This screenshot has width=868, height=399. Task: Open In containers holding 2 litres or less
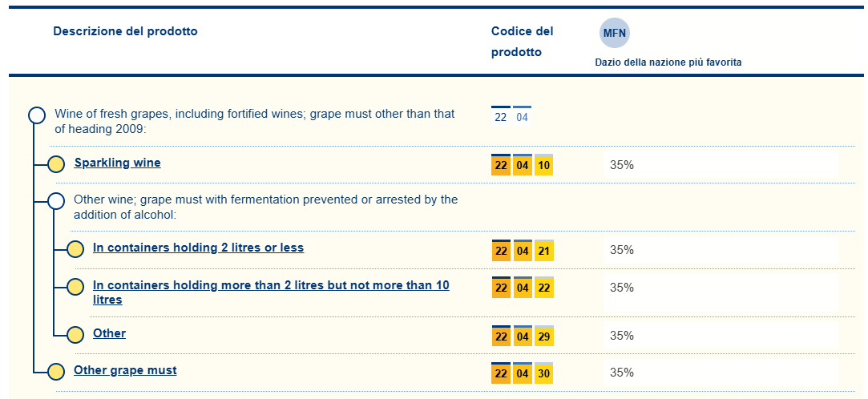198,248
